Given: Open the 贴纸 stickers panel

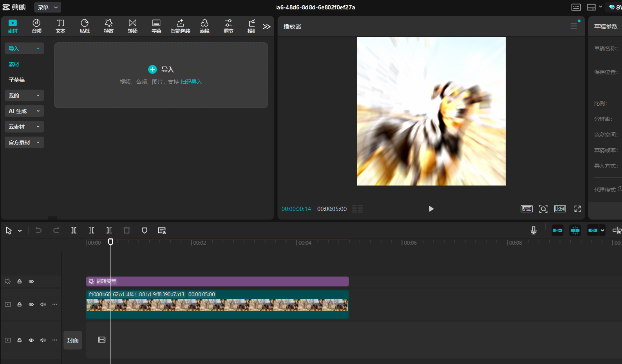Looking at the screenshot, I should (85, 26).
